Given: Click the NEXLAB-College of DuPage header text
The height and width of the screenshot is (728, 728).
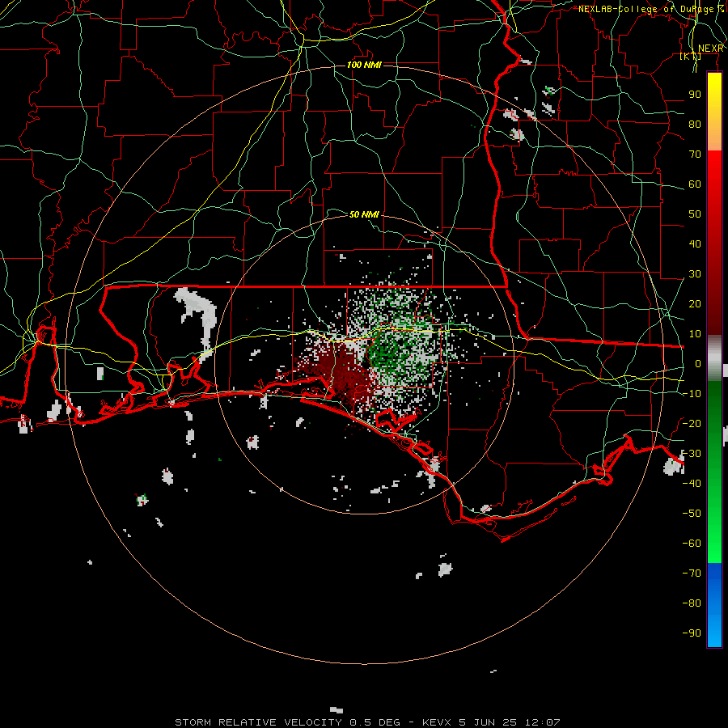Looking at the screenshot, I should coord(650,9).
